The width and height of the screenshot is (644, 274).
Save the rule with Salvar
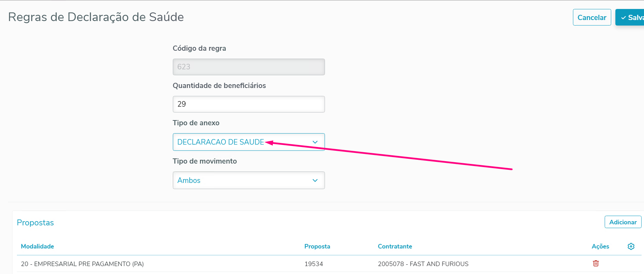click(x=630, y=17)
